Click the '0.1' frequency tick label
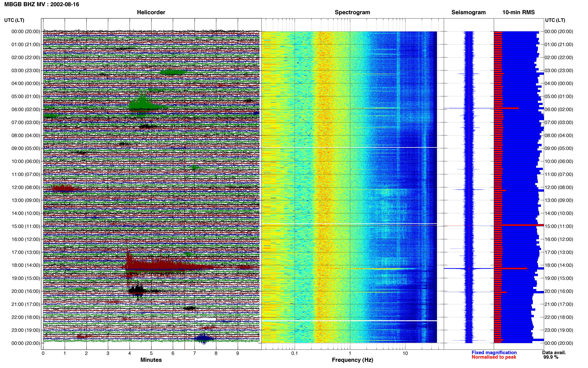Screen dimensions: 588x368 [295, 353]
